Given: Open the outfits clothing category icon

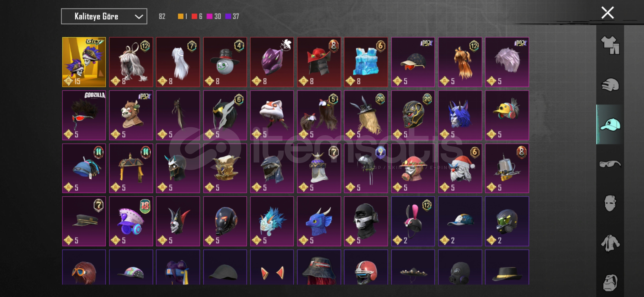Looking at the screenshot, I should click(x=610, y=45).
